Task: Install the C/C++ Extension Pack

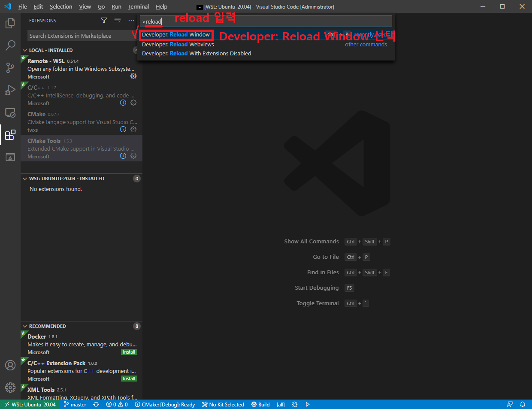Action: tap(129, 379)
